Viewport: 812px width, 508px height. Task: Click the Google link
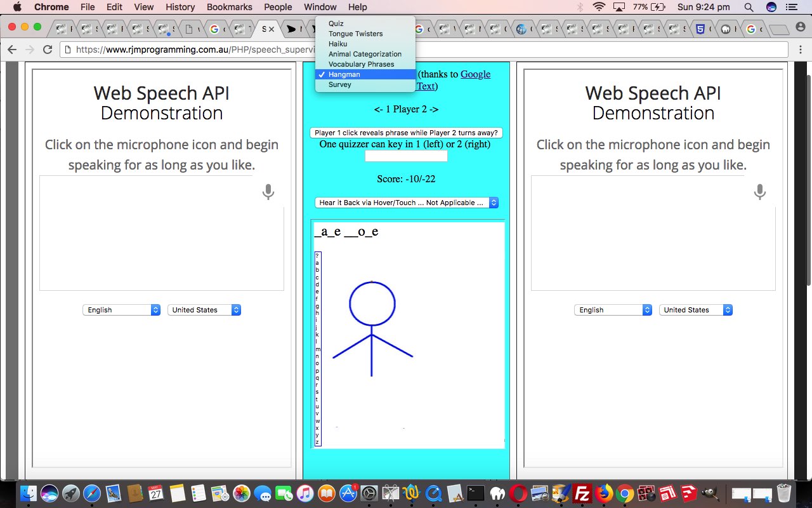tap(475, 74)
